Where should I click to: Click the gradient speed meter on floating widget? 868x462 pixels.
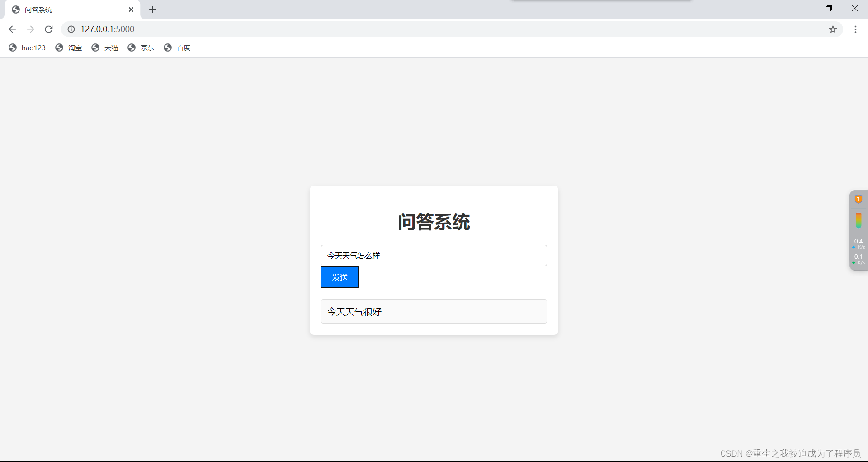point(859,220)
